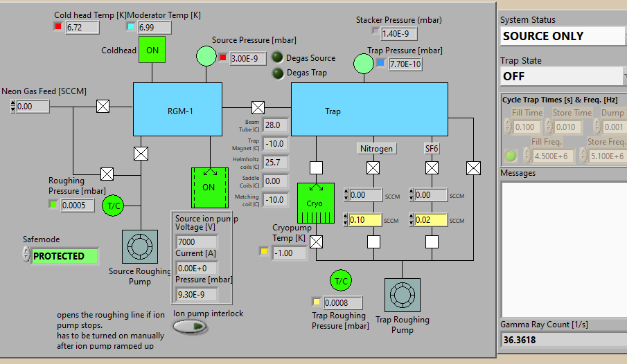627x364 pixels.
Task: Click the yellow Cryopump Temp color indicator
Action: [x=264, y=251]
